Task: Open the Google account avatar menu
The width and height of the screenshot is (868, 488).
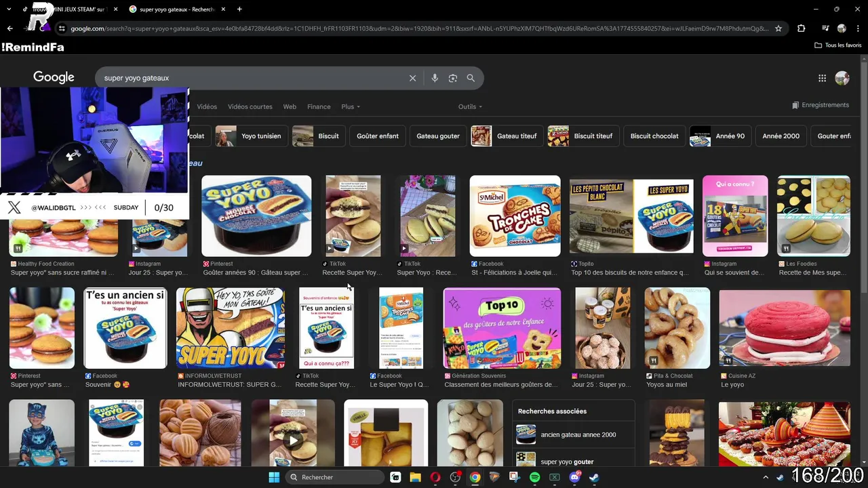Action: 842,78
